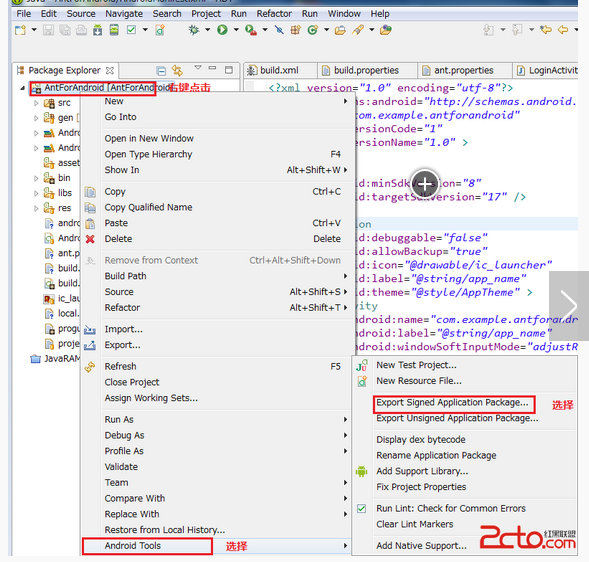Open the Lint checkmark dropdown arrow
This screenshot has width=589, height=562.
(145, 30)
